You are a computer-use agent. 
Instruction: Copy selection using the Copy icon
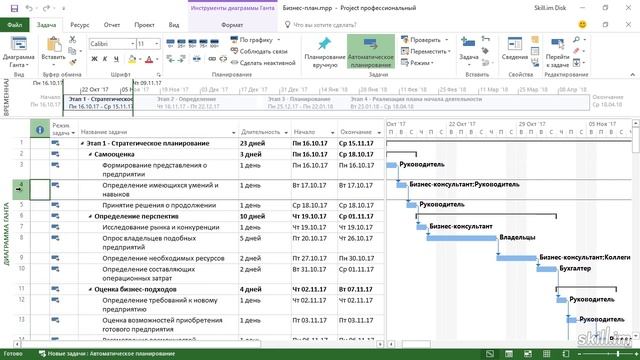72,51
